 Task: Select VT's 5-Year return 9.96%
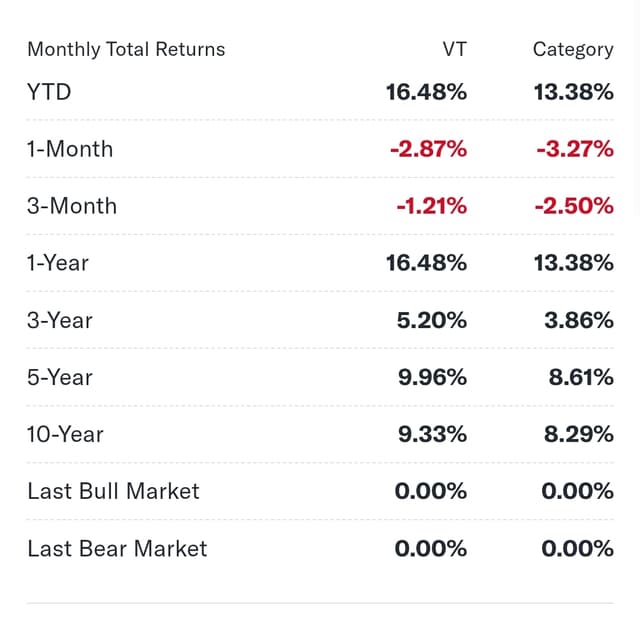tap(433, 377)
